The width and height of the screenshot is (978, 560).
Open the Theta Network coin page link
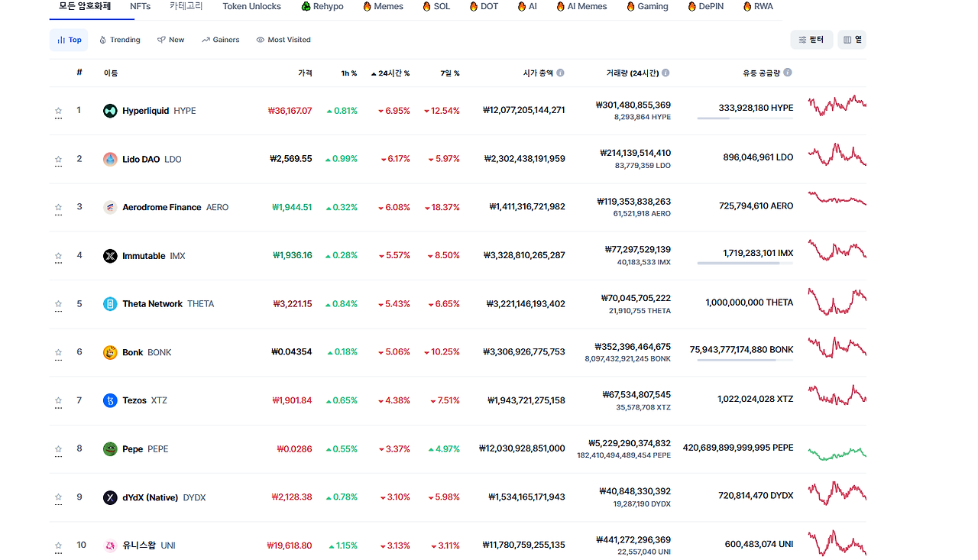point(168,304)
